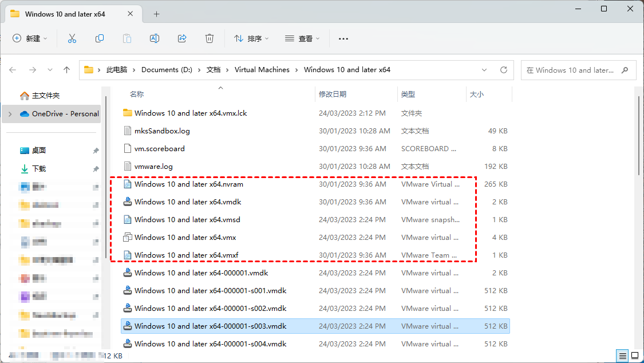Expand chevron after Virtual Machines breadcrumb
The height and width of the screenshot is (363, 644).
[297, 70]
